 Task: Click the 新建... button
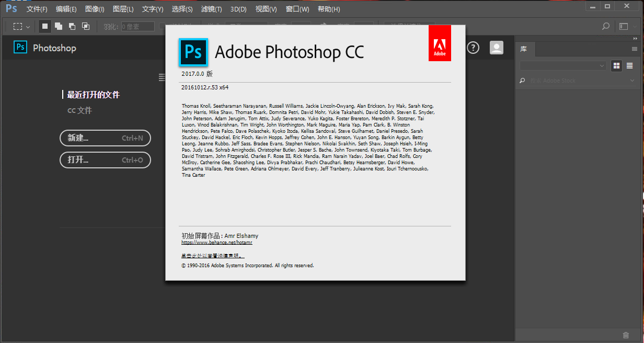pyautogui.click(x=105, y=138)
